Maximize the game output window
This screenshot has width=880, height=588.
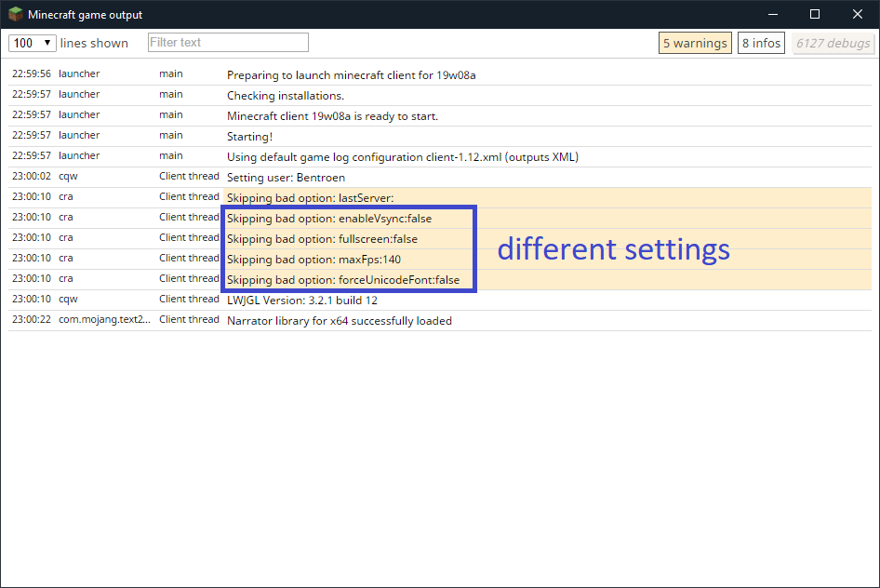click(815, 14)
